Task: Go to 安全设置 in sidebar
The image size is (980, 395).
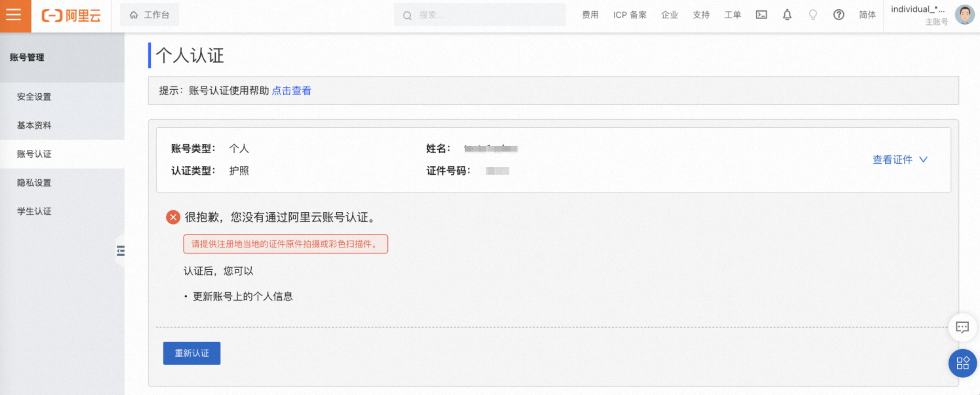Action: point(62,96)
